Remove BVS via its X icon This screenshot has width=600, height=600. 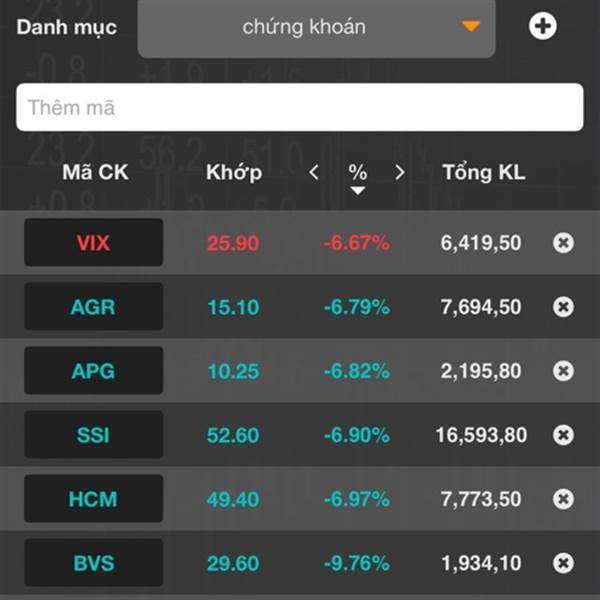point(563,563)
